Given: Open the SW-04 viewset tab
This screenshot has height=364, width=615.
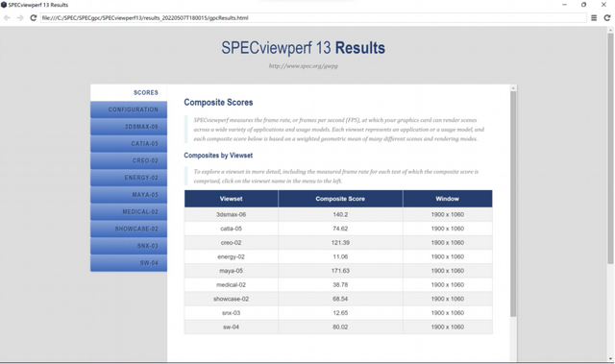Looking at the screenshot, I should (129, 263).
